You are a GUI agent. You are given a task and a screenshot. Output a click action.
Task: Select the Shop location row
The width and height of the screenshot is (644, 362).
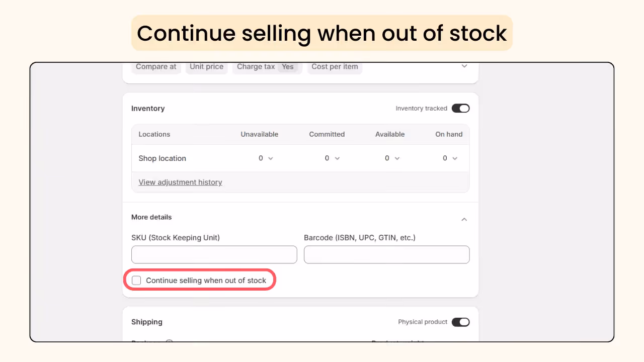pyautogui.click(x=162, y=158)
